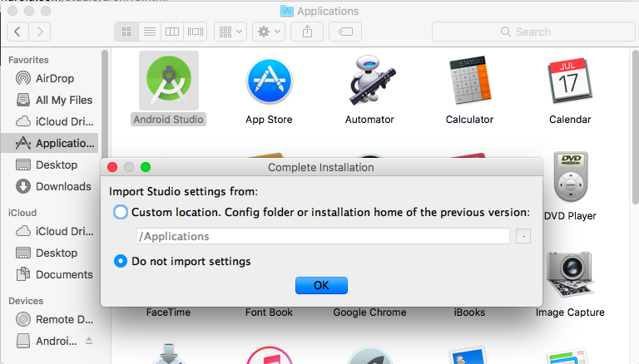639x364 pixels.
Task: Open the App Store application icon
Action: (x=269, y=81)
